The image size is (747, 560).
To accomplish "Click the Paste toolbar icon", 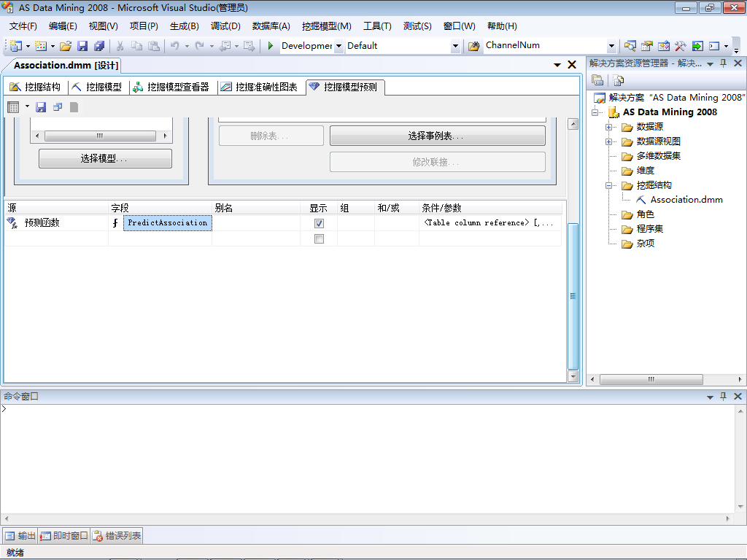I will pos(153,46).
